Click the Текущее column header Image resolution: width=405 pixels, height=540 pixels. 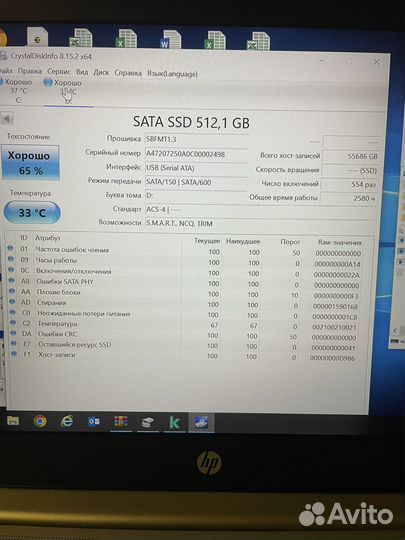click(207, 241)
